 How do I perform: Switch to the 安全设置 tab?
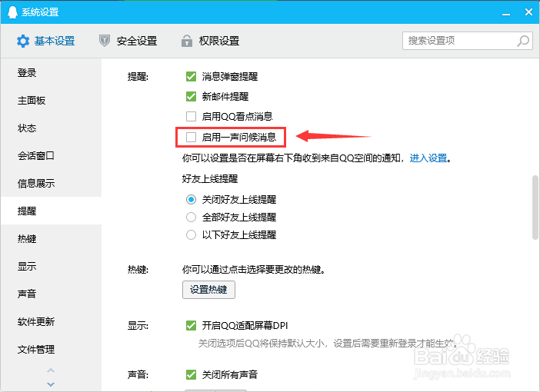click(128, 41)
